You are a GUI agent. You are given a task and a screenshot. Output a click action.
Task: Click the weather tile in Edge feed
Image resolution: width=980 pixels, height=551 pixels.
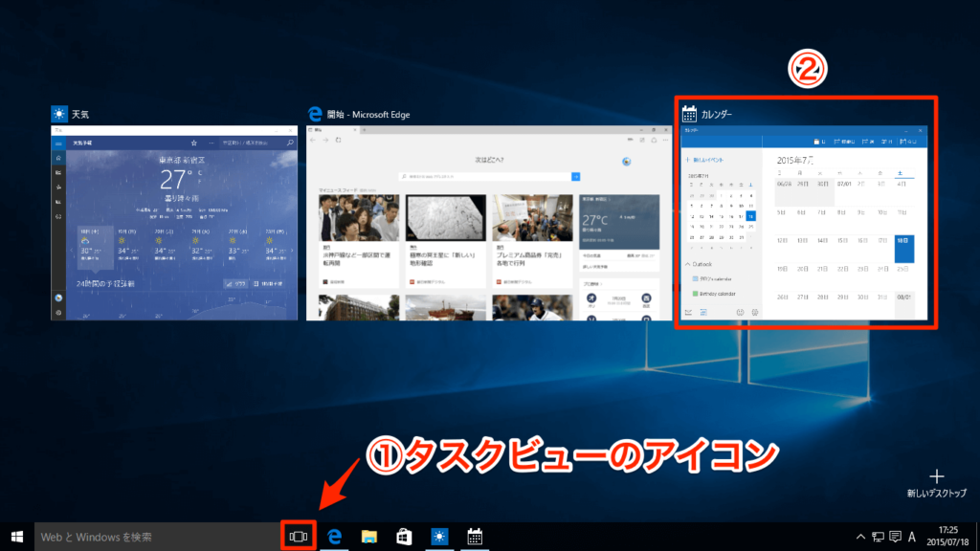click(x=619, y=222)
